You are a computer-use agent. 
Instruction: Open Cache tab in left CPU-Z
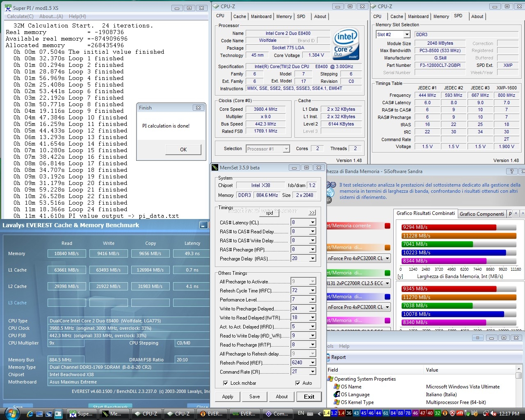tap(240, 16)
